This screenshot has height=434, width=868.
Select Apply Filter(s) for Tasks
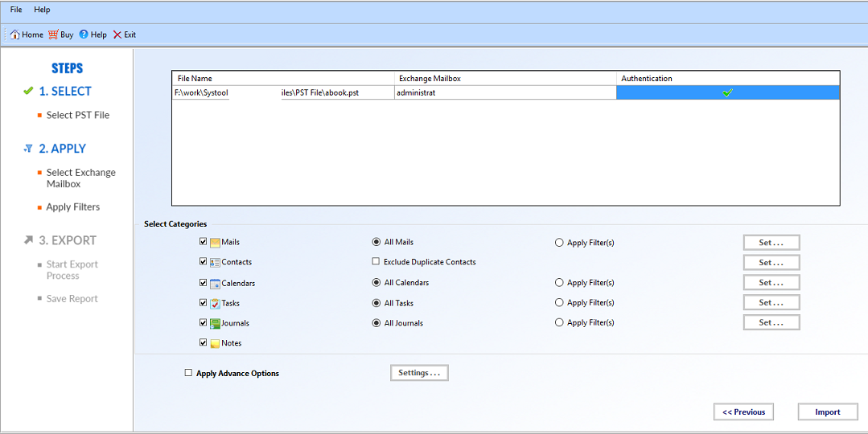[559, 302]
